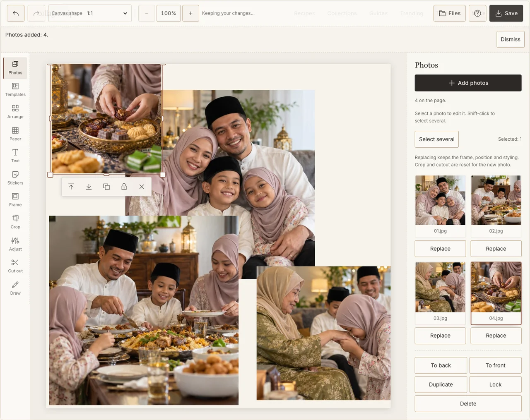Click Replace under 03.jpg
The height and width of the screenshot is (420, 530).
[x=440, y=336]
